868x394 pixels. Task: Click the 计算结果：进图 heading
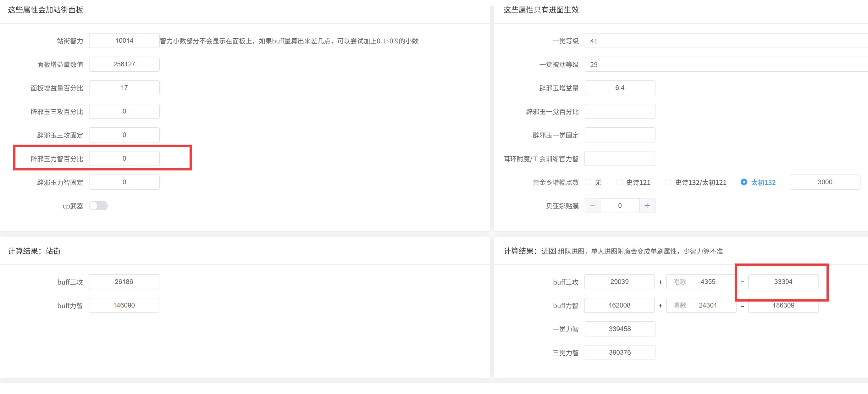530,251
